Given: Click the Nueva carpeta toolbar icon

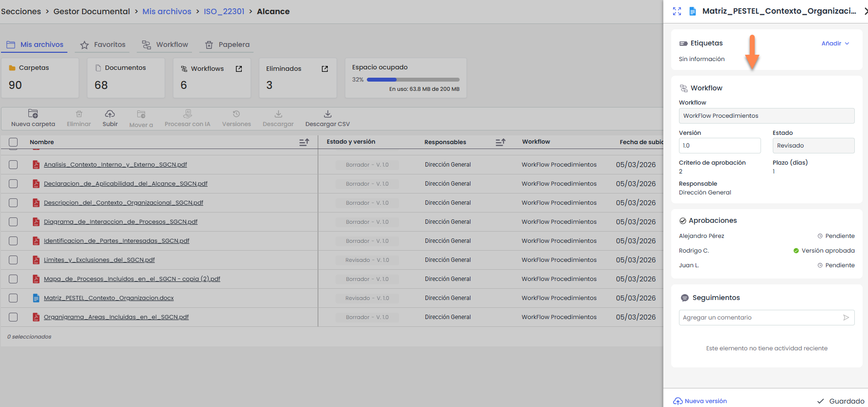Looking at the screenshot, I should 33,114.
